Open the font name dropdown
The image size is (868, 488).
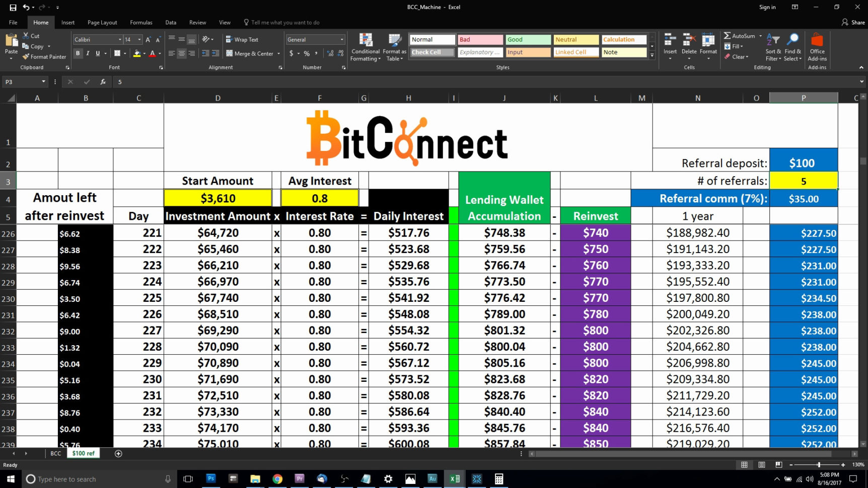point(120,39)
